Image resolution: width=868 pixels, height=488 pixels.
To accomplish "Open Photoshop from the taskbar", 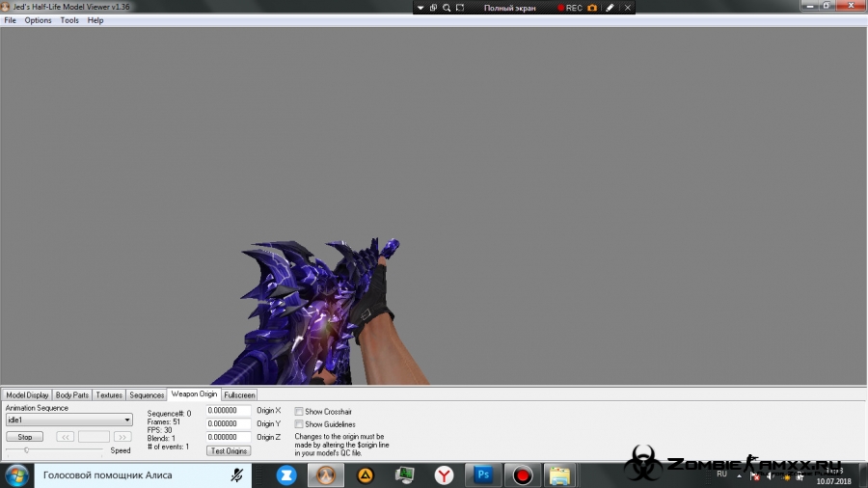I will click(x=483, y=475).
